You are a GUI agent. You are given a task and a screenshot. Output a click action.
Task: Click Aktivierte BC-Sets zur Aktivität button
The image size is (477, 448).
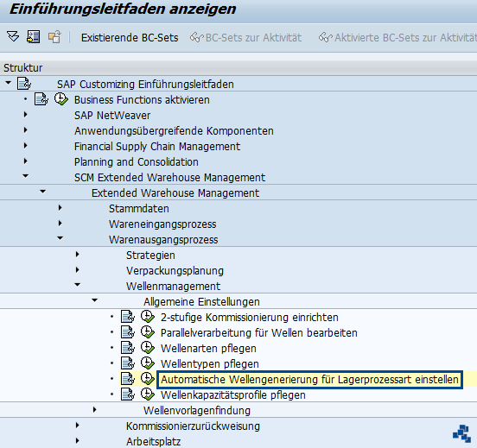(x=397, y=38)
